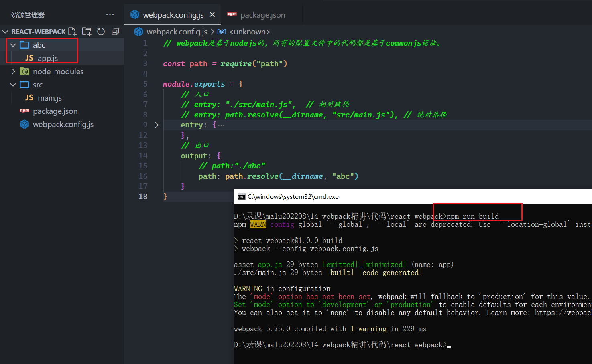Close the webpack.config.js tab
The height and width of the screenshot is (364, 592).
click(212, 14)
